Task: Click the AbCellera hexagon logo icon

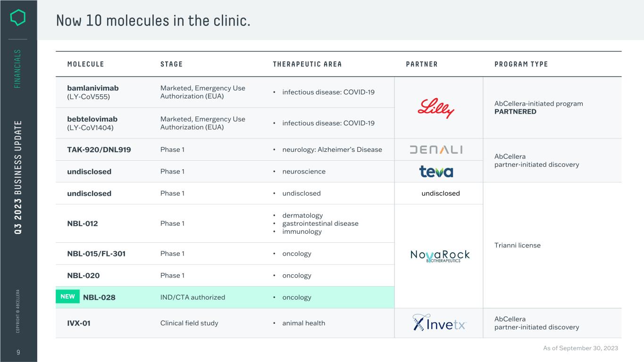Action: (x=18, y=18)
